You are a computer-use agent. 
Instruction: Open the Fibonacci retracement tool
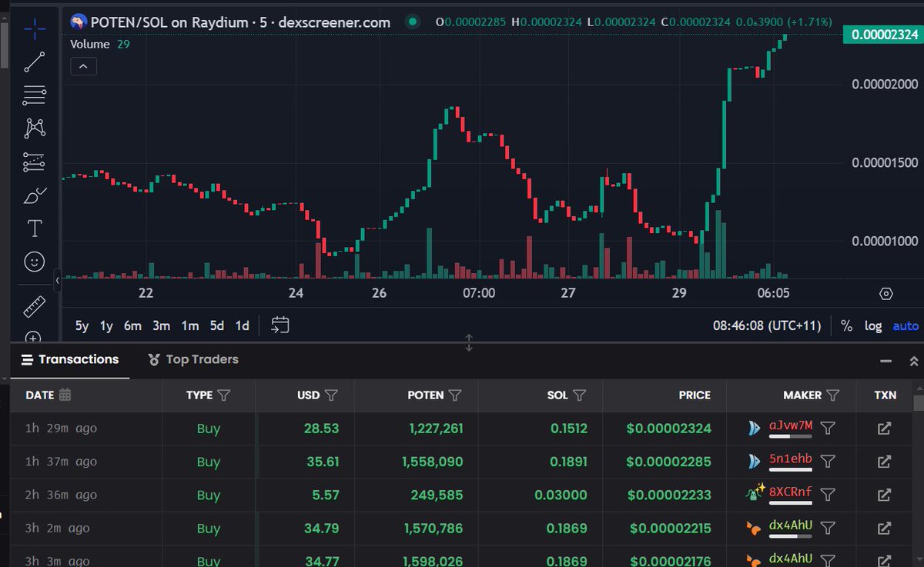(x=34, y=95)
